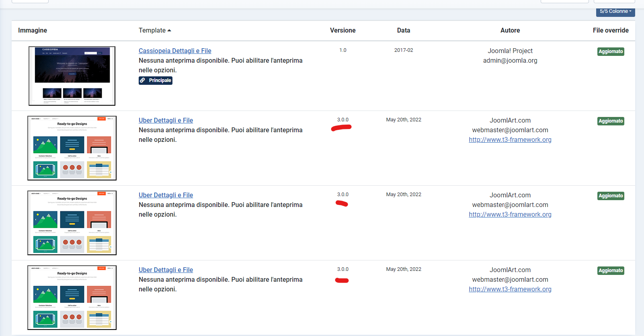Click the middle Uber template thumbnail
The height and width of the screenshot is (336, 644).
72,223
